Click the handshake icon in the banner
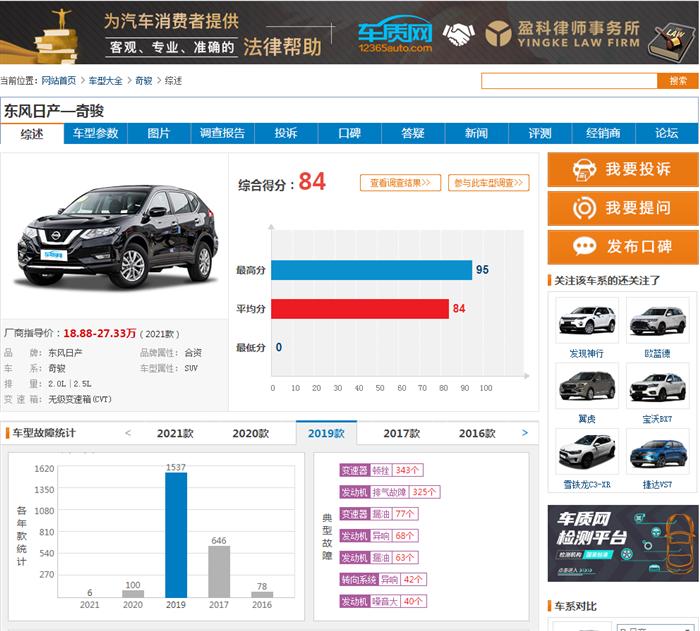This screenshot has width=700, height=631. (458, 34)
